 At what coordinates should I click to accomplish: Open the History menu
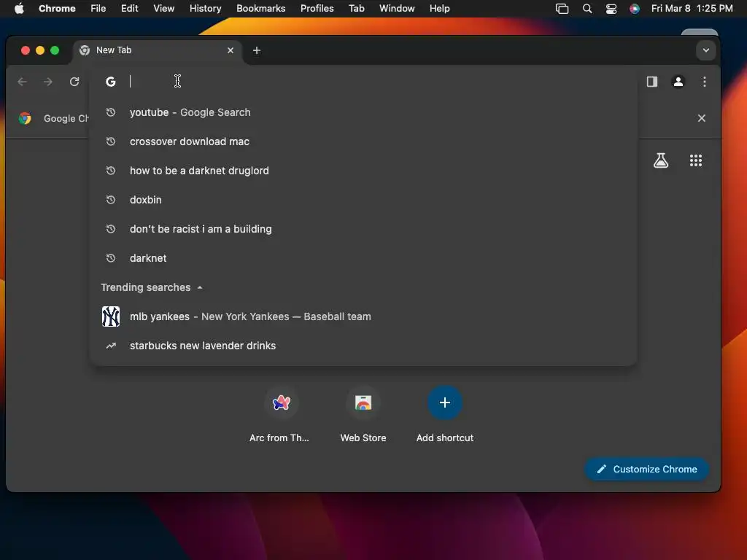click(205, 9)
